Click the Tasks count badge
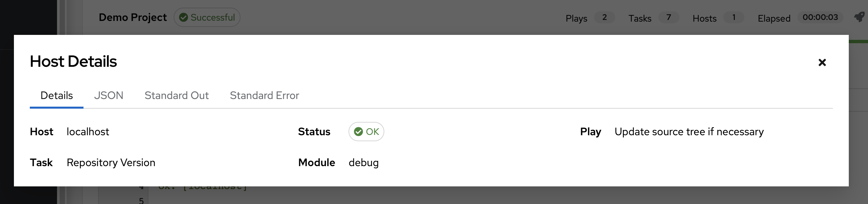Viewport: 868px width, 204px height. [669, 17]
